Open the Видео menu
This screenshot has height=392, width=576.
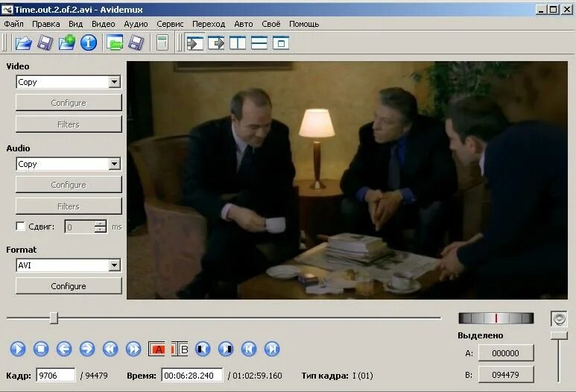pos(104,25)
